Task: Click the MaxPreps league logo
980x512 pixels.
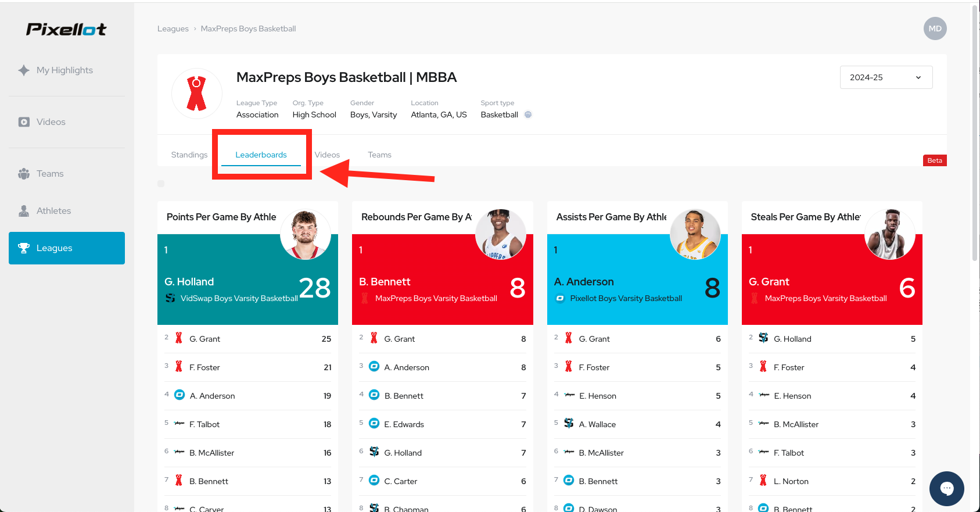Action: (x=197, y=94)
